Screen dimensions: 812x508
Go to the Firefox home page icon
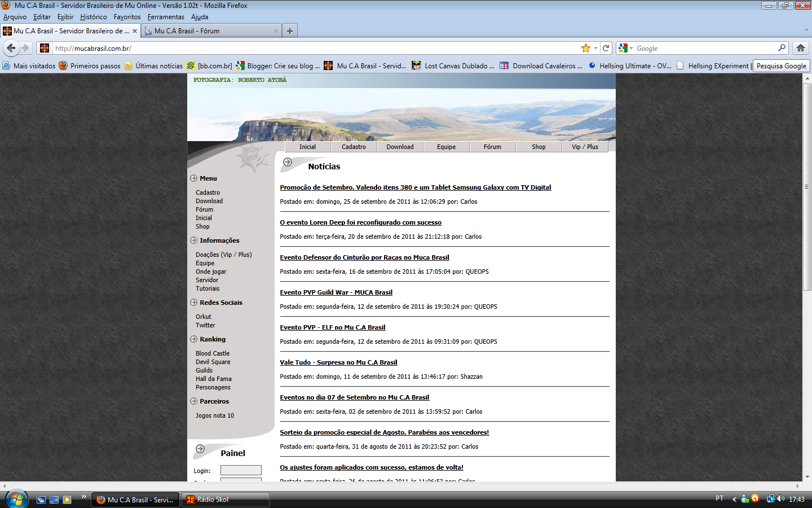(x=800, y=49)
